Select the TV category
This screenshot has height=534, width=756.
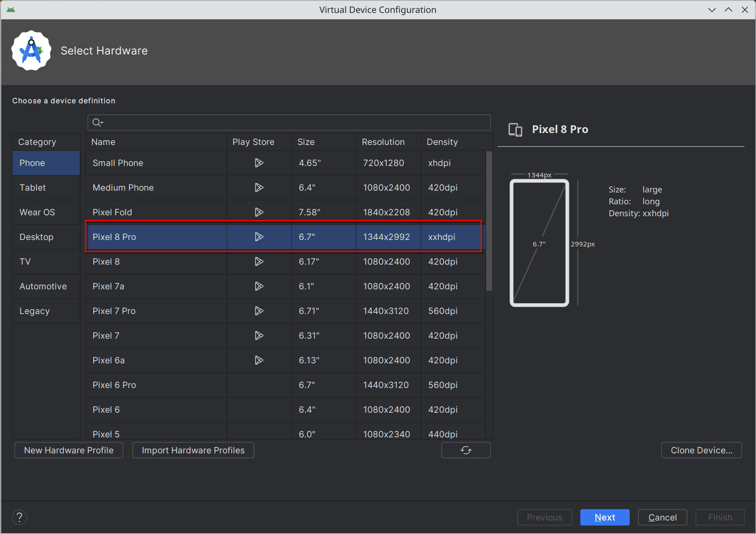(x=46, y=262)
